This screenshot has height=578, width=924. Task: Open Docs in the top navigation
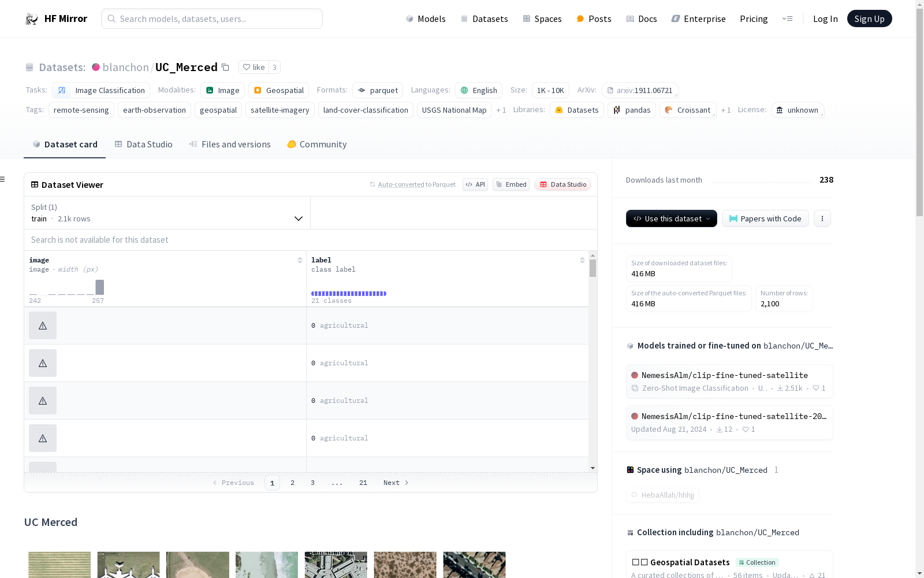[642, 18]
